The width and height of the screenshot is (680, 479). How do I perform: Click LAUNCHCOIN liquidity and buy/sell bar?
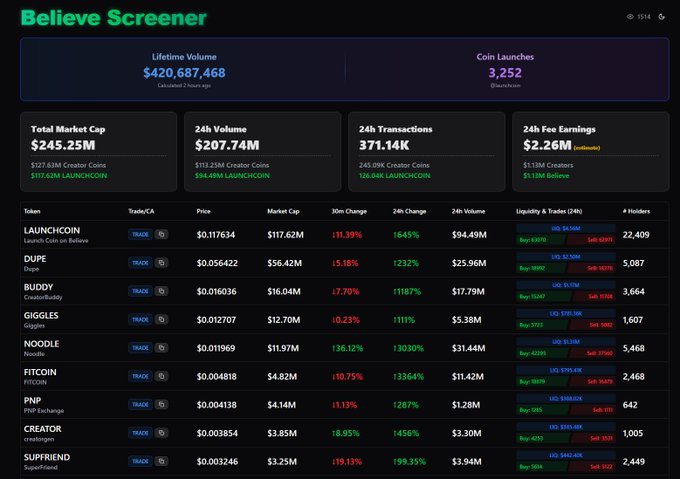click(x=566, y=234)
